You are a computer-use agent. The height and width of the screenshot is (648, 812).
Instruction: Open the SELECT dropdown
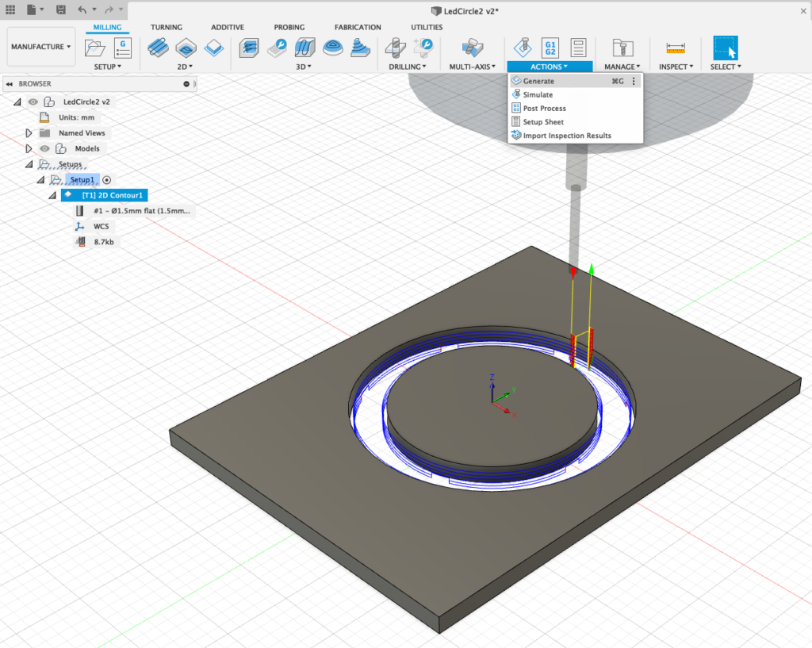tap(726, 67)
